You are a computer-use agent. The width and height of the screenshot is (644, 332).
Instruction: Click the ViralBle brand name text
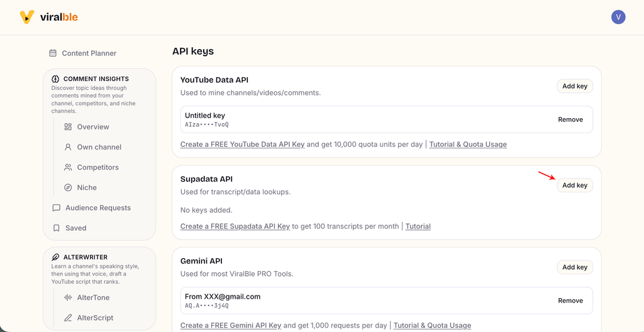click(58, 17)
